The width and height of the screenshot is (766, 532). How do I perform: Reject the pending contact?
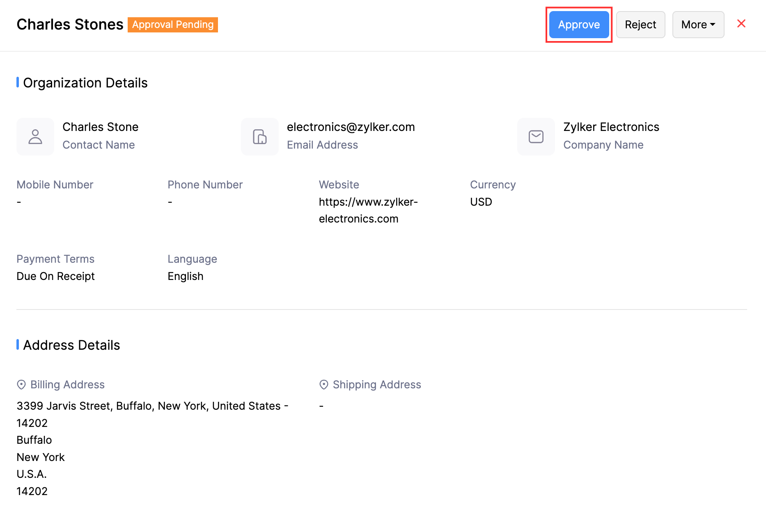pyautogui.click(x=640, y=25)
